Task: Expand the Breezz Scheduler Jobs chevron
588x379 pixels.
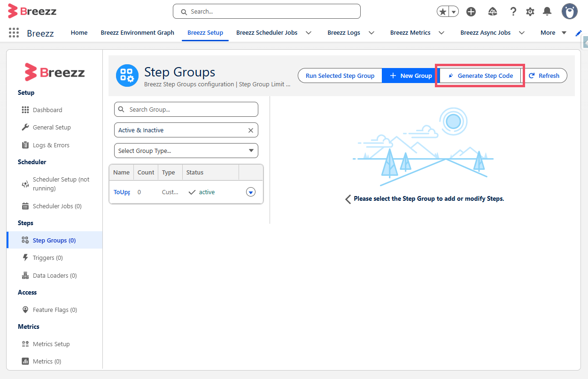Action: click(x=309, y=33)
